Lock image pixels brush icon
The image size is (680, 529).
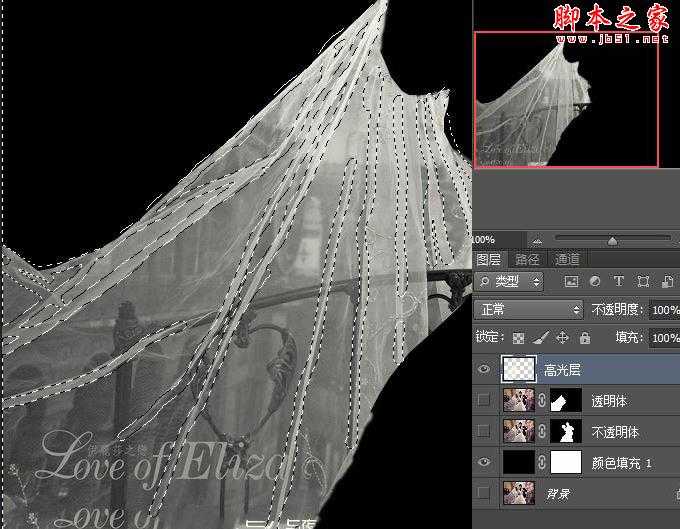540,337
